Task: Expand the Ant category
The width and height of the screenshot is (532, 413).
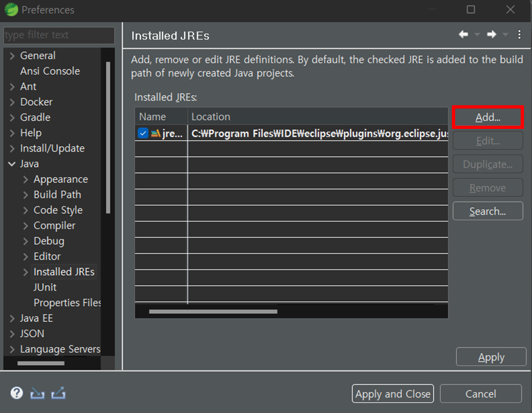Action: click(x=12, y=86)
